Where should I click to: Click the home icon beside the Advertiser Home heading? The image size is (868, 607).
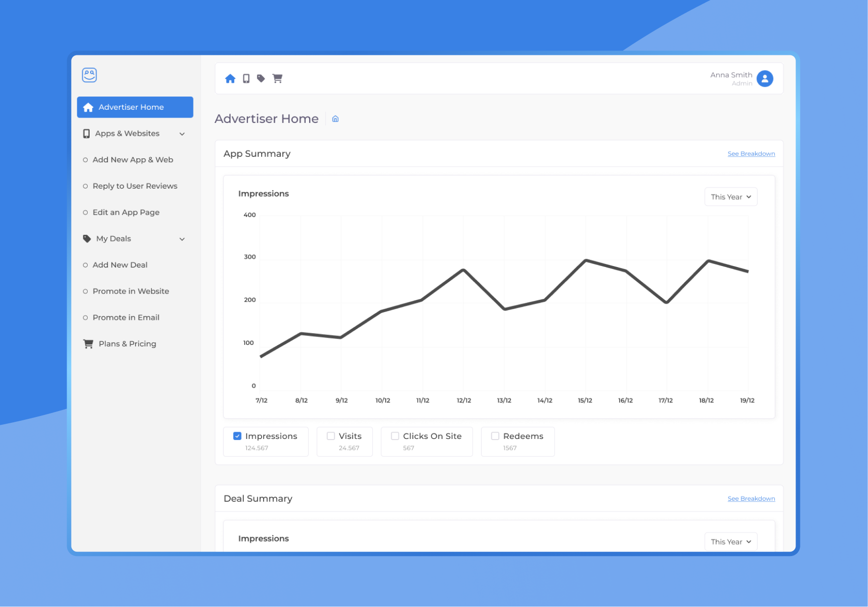[x=336, y=119]
